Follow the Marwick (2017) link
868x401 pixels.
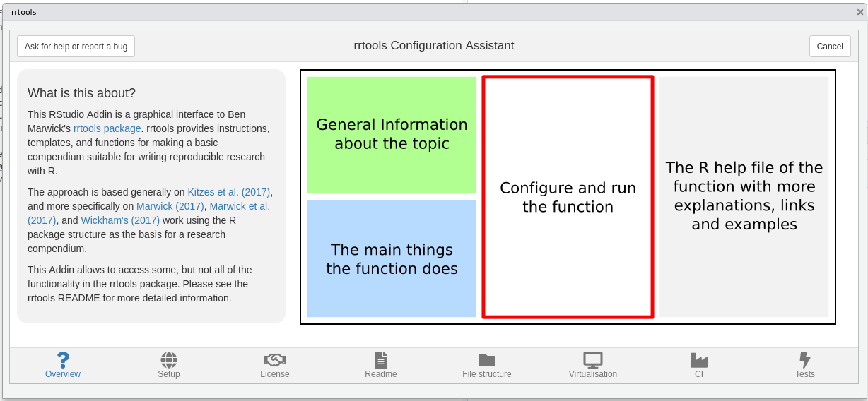170,206
